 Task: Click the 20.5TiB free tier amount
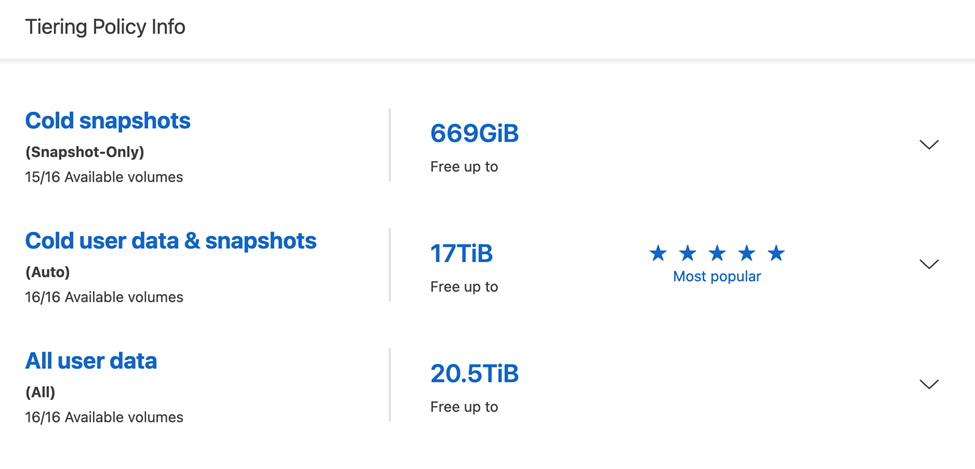(x=474, y=374)
